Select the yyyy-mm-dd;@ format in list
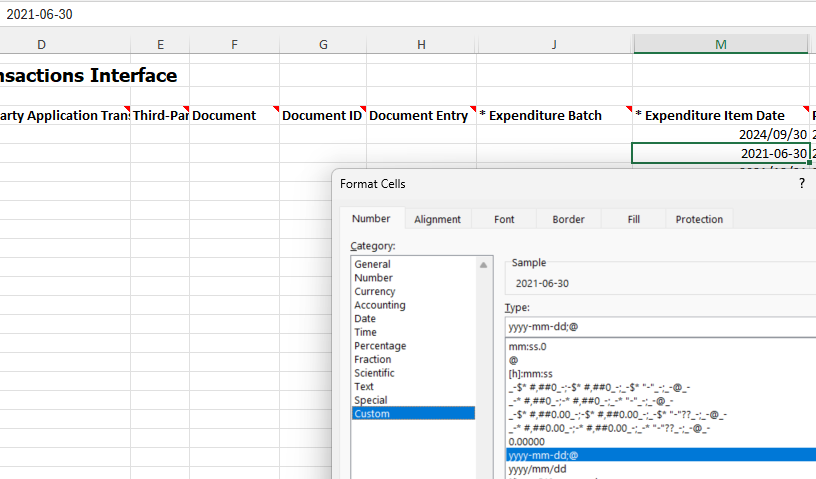The height and width of the screenshot is (479, 816). (661, 455)
